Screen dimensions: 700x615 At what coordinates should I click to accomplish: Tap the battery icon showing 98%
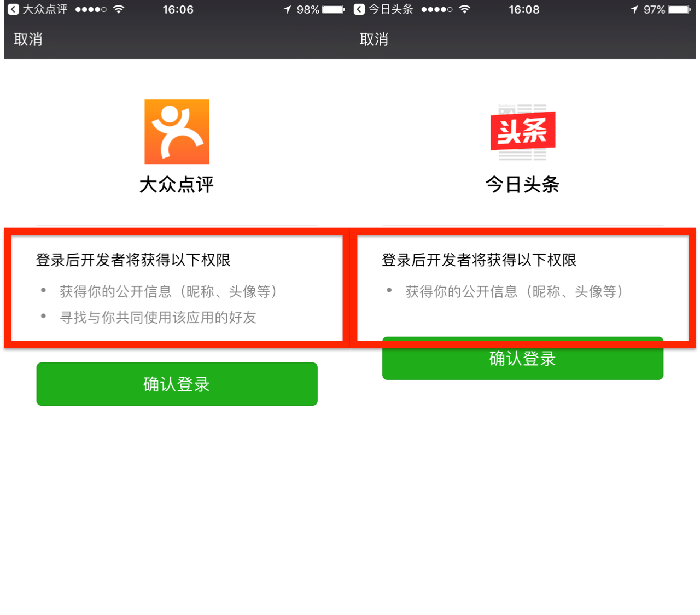click(x=333, y=9)
